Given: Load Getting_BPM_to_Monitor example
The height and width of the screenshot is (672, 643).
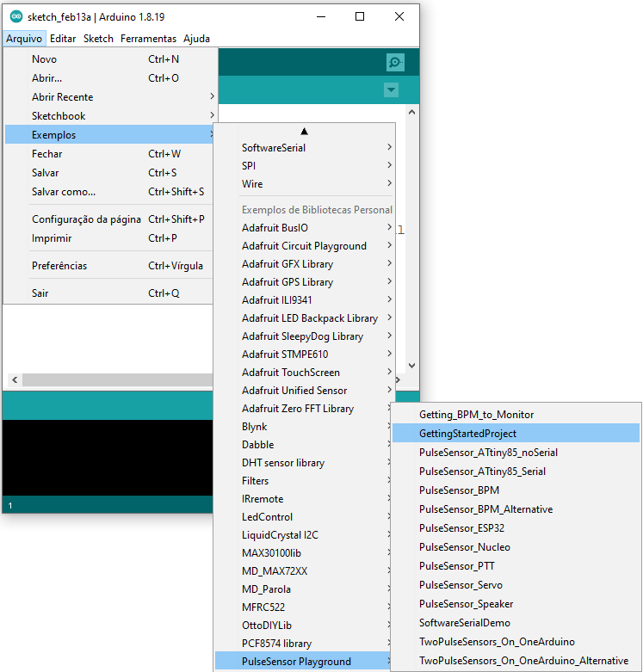Looking at the screenshot, I should coord(516,415).
